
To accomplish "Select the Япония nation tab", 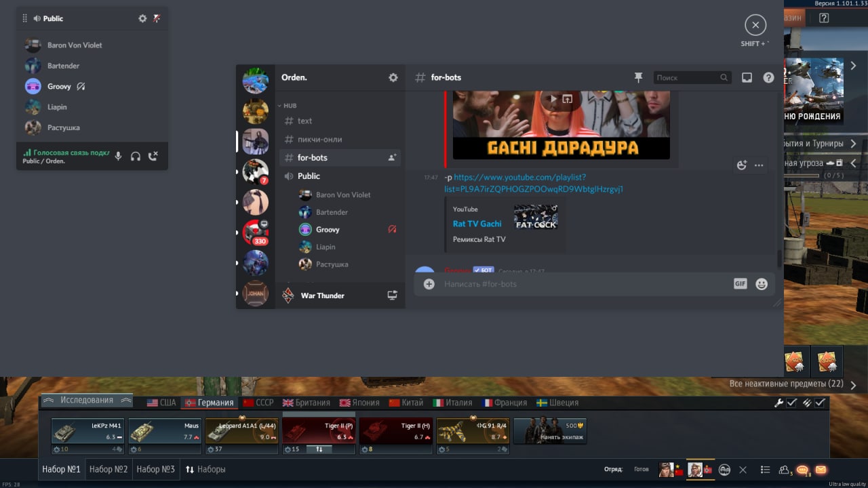I will [359, 403].
